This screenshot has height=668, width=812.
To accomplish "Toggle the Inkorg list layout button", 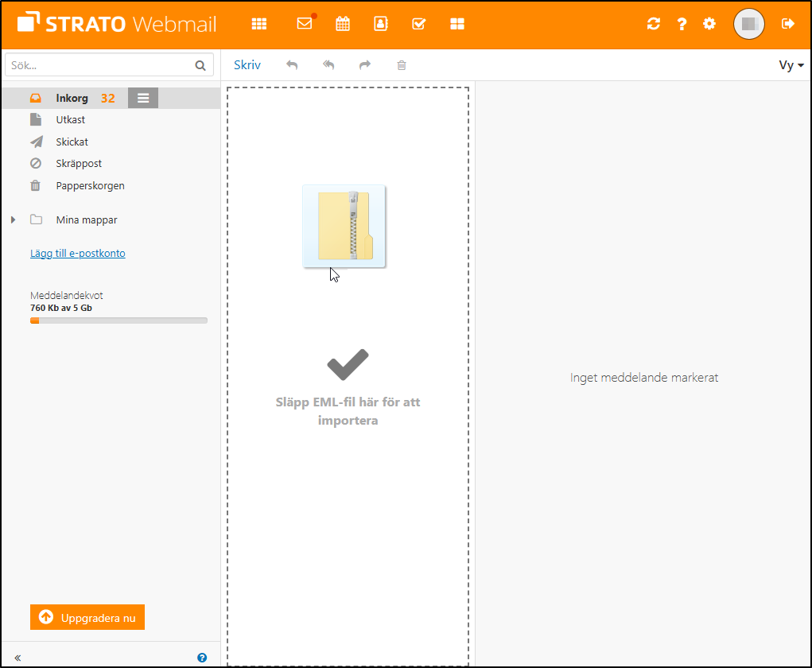I will coord(142,97).
